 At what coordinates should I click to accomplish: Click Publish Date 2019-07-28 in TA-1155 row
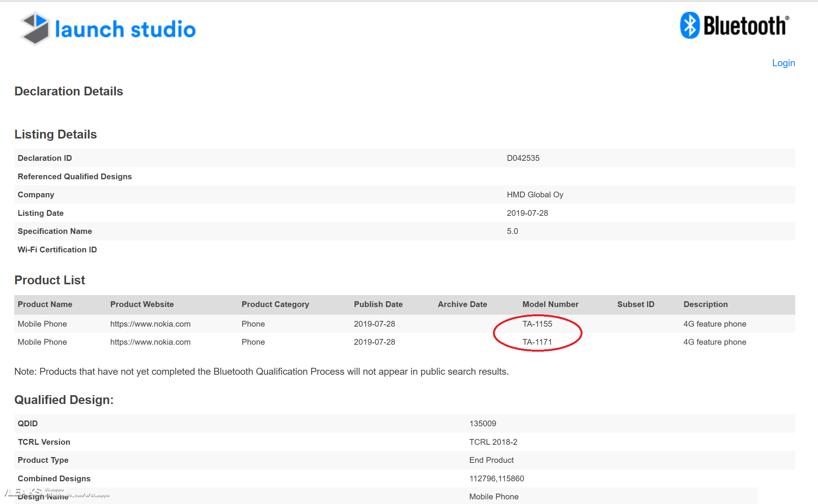(374, 324)
